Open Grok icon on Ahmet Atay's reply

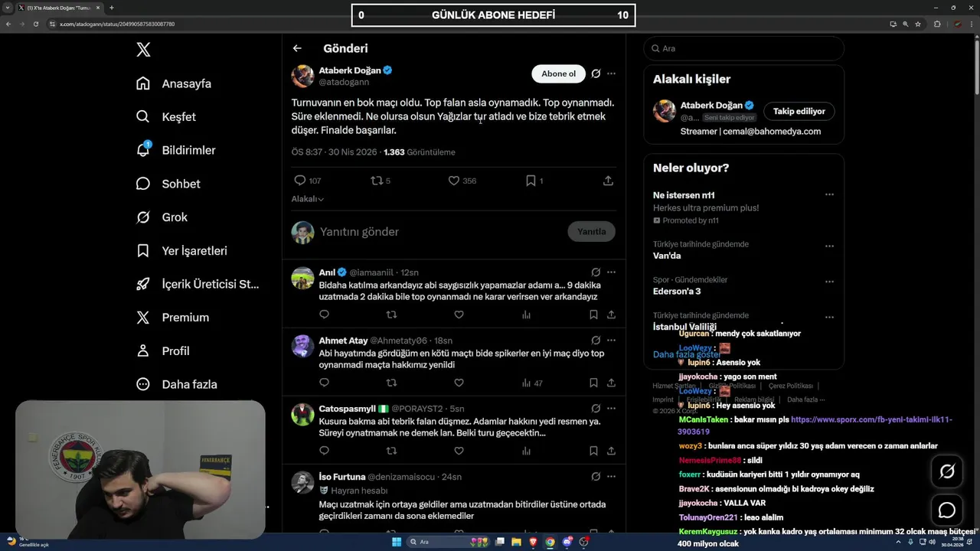[596, 340]
